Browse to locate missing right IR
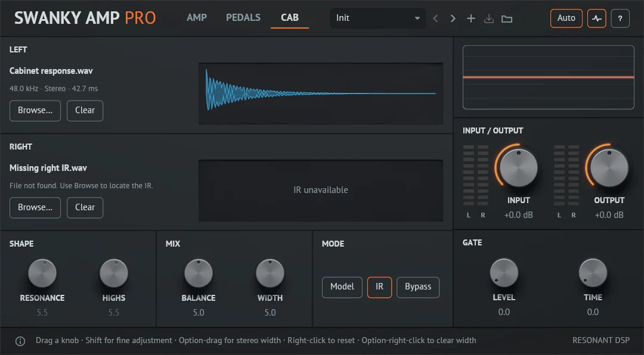Image resolution: width=644 pixels, height=355 pixels. (35, 208)
